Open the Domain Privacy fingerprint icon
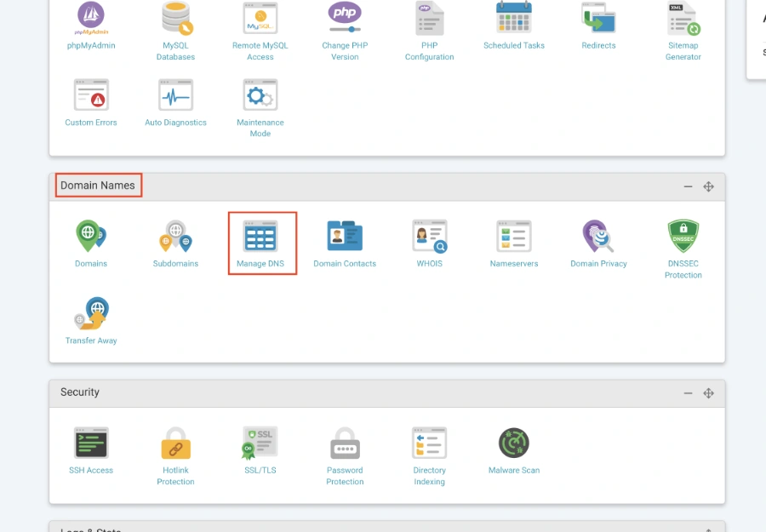Image resolution: width=766 pixels, height=532 pixels. [x=598, y=237]
